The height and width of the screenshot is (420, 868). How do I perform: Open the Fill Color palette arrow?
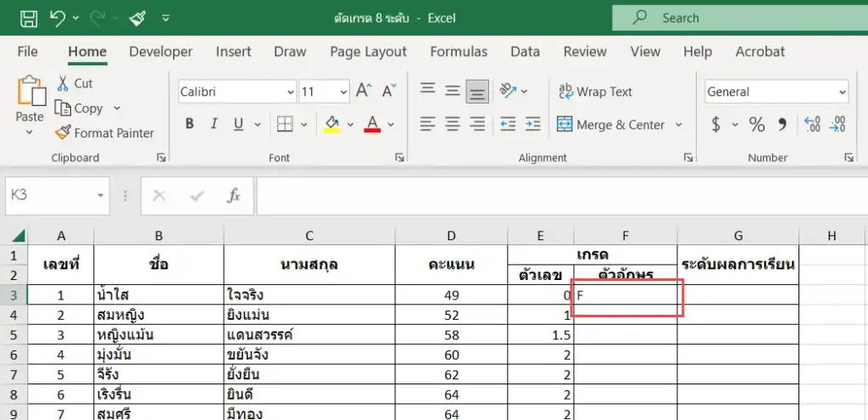[350, 125]
